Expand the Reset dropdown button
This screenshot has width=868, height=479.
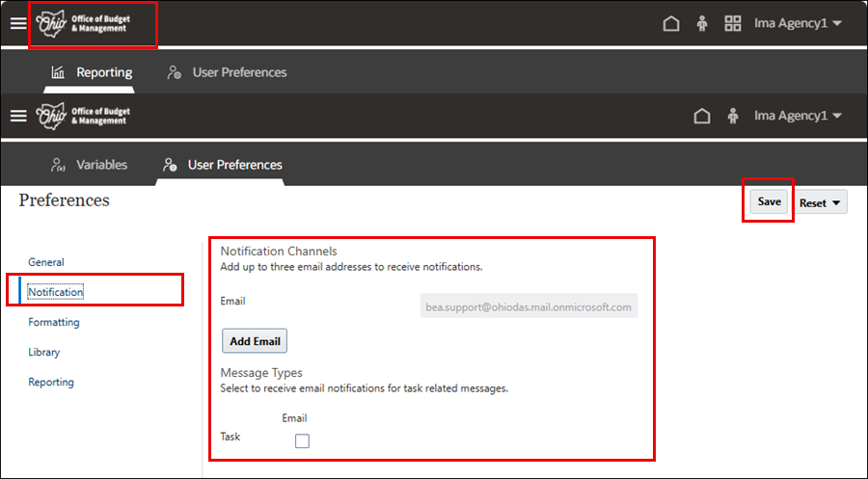click(821, 203)
